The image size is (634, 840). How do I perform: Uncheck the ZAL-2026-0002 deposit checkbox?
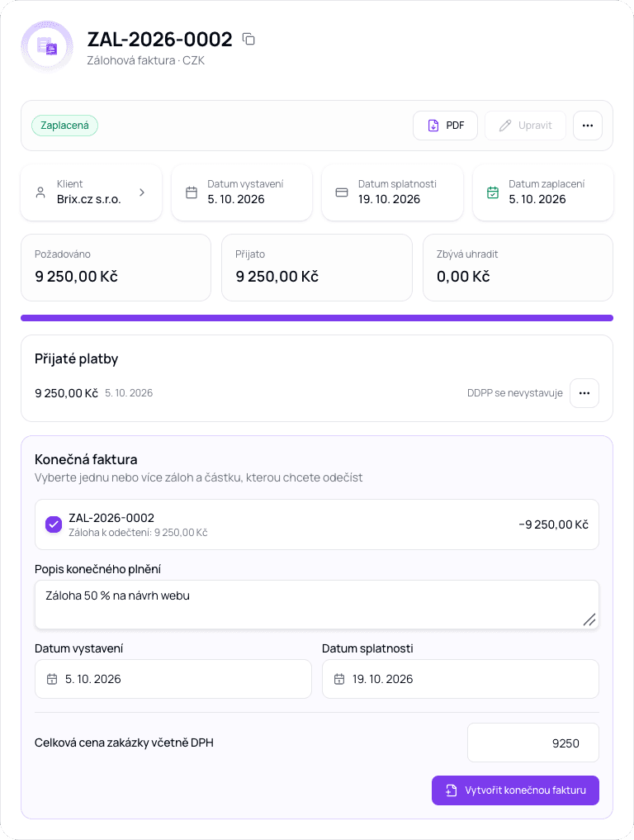(x=54, y=524)
